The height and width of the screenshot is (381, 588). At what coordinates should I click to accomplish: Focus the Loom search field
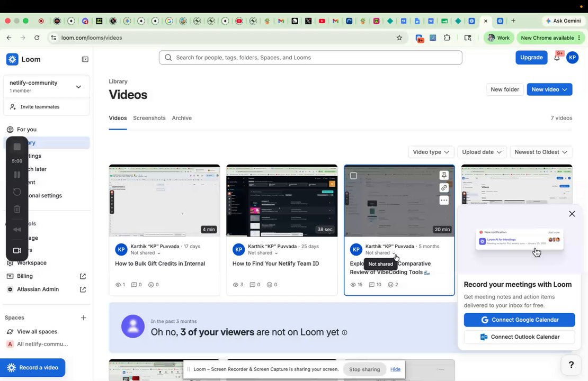coord(310,57)
